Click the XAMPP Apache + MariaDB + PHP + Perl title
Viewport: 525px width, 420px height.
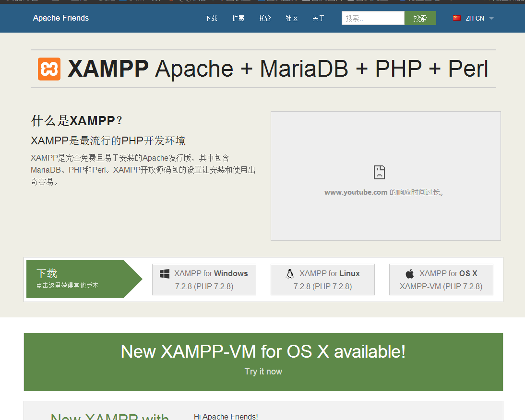tap(278, 69)
